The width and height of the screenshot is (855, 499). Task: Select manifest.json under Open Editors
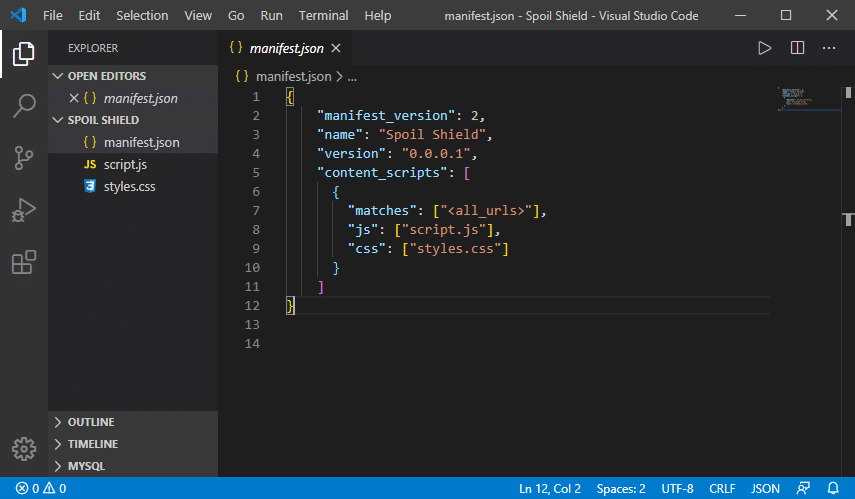[133, 98]
